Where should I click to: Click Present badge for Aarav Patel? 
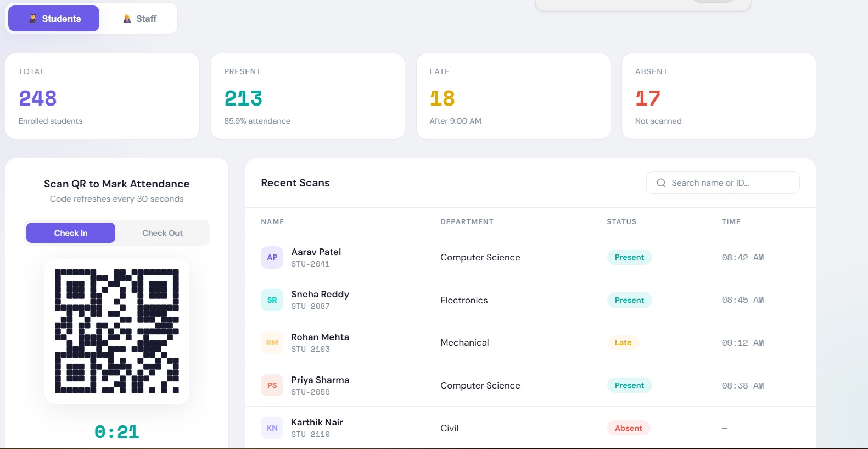click(629, 257)
